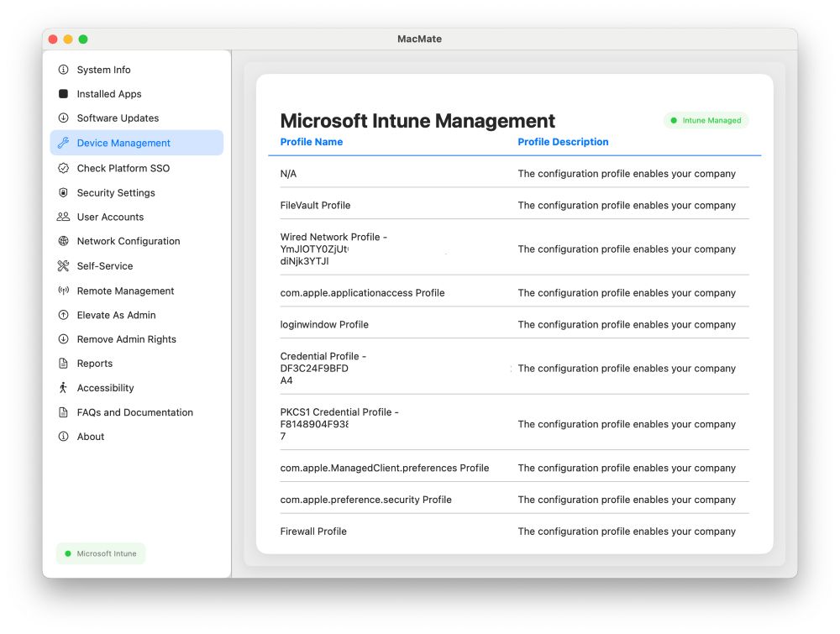Click the description text in FileVault Profile row
The height and width of the screenshot is (634, 840).
click(x=627, y=205)
